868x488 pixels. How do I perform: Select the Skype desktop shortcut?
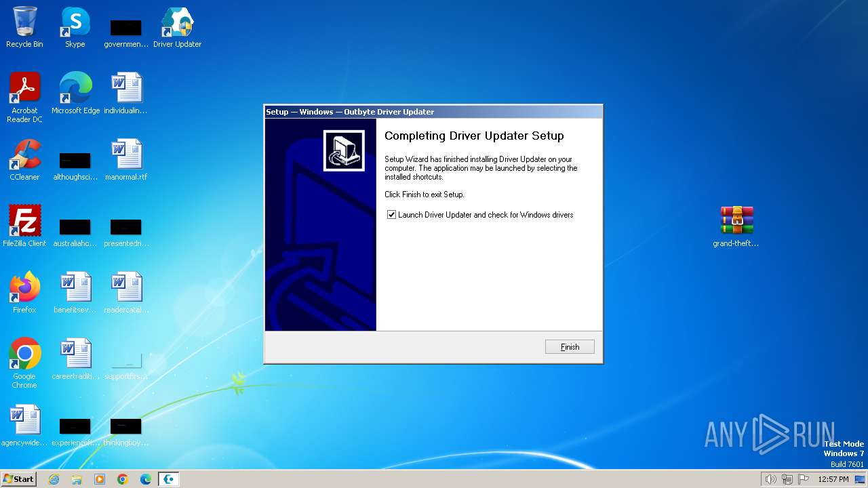(x=75, y=28)
